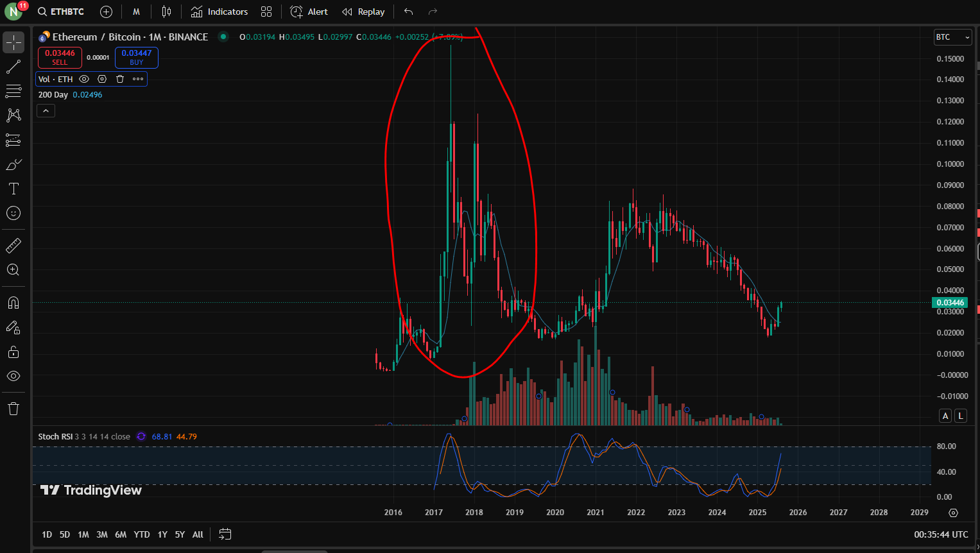Select the 1D date range
980x553 pixels.
(47, 534)
